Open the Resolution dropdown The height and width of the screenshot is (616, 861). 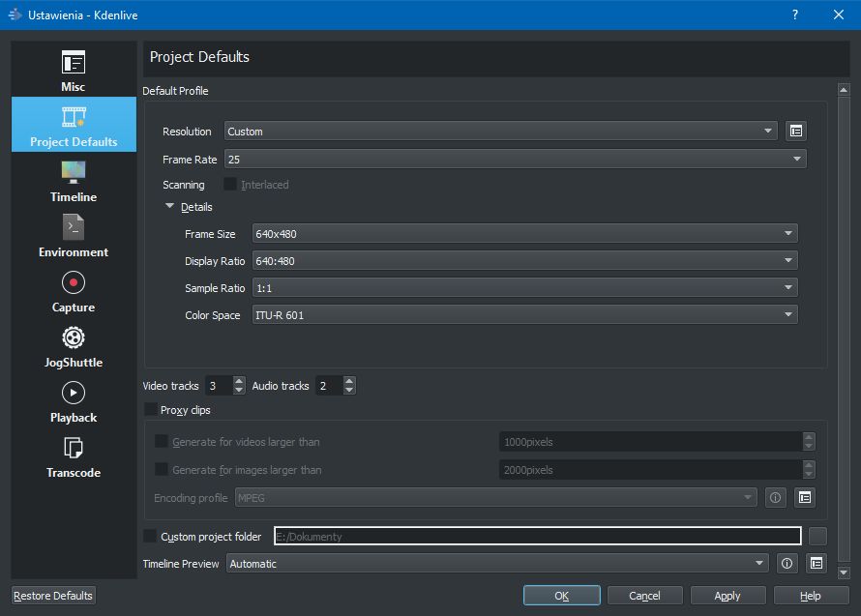click(x=500, y=132)
